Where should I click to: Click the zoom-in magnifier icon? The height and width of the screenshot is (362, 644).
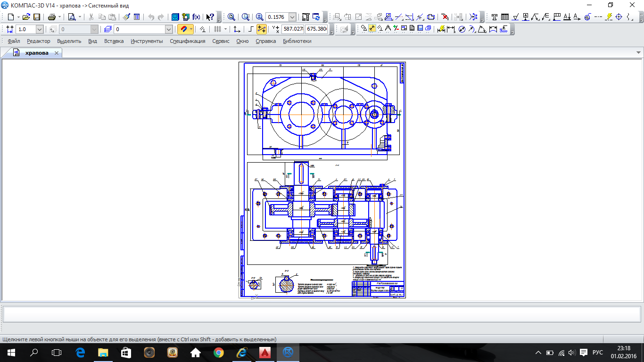259,17
